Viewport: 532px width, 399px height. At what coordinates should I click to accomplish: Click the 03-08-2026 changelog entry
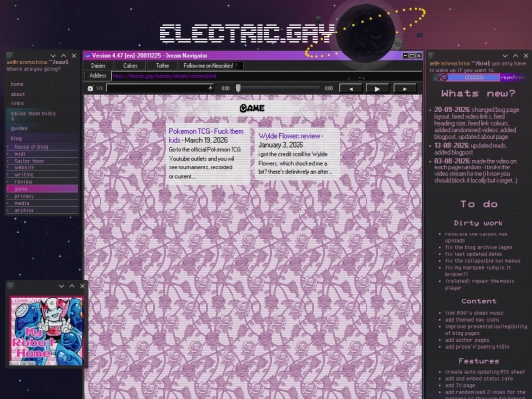pos(476,170)
